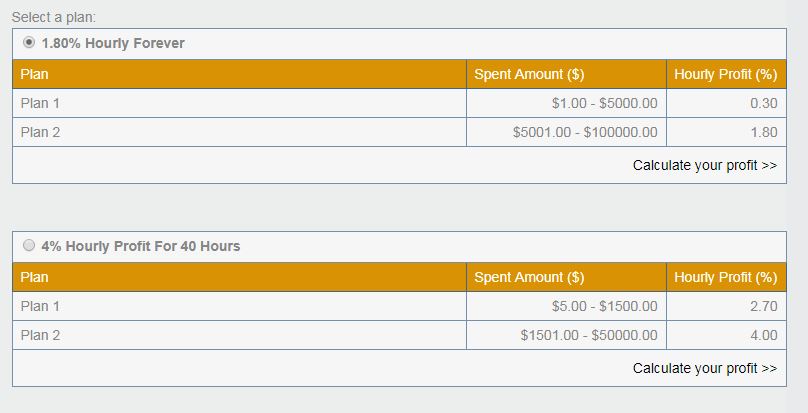Click Calculate your profit under 1.80% plan

coord(704,165)
